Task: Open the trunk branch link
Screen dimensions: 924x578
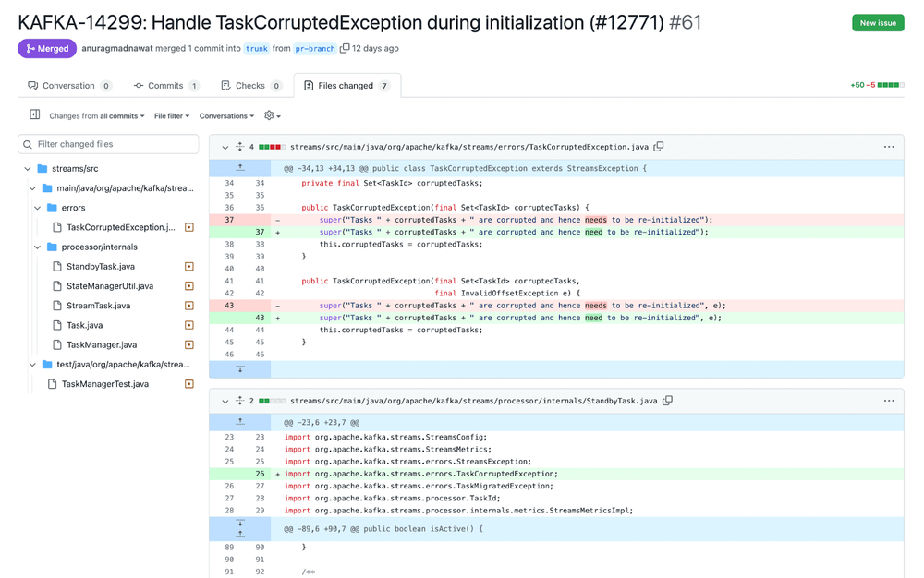Action: coord(257,49)
